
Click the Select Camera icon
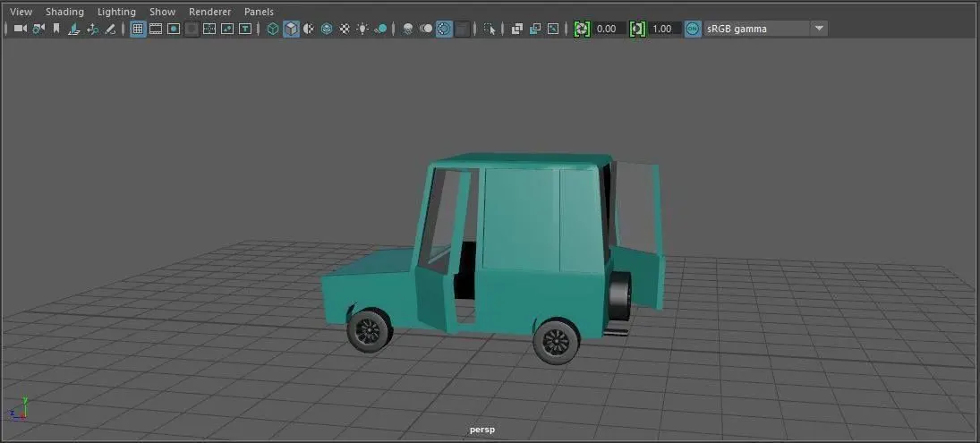[20, 29]
